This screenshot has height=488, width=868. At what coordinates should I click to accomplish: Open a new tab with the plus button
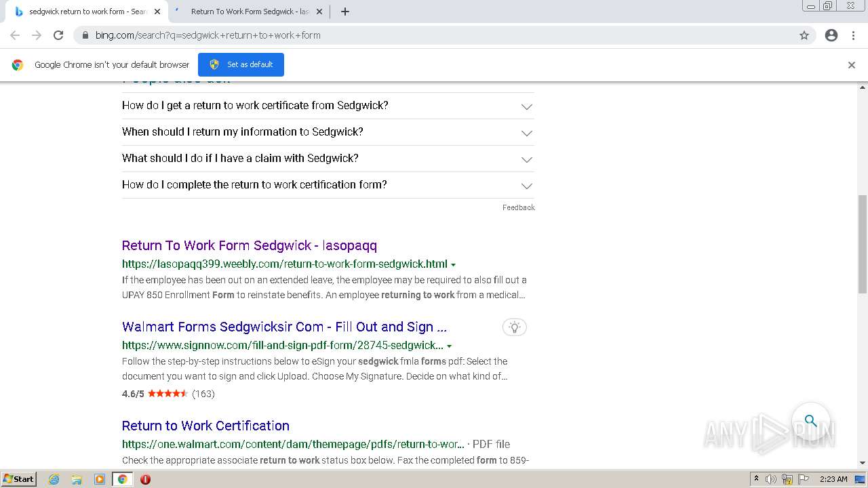[x=344, y=12]
